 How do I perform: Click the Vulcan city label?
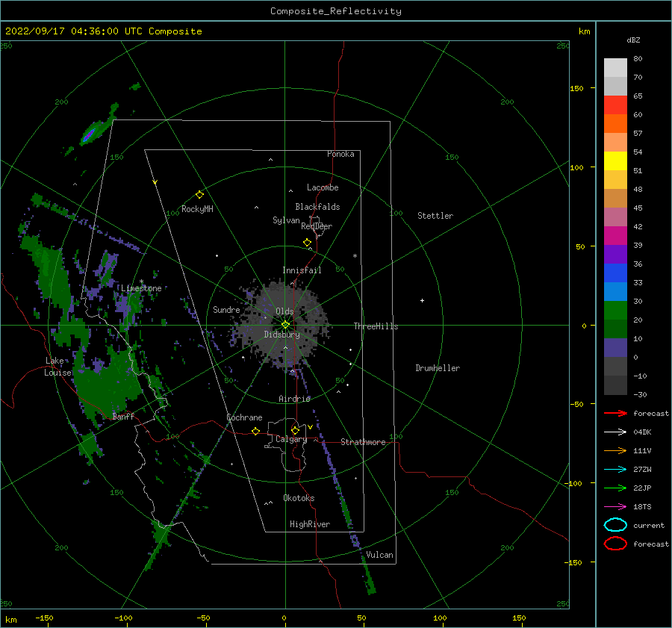(x=379, y=555)
